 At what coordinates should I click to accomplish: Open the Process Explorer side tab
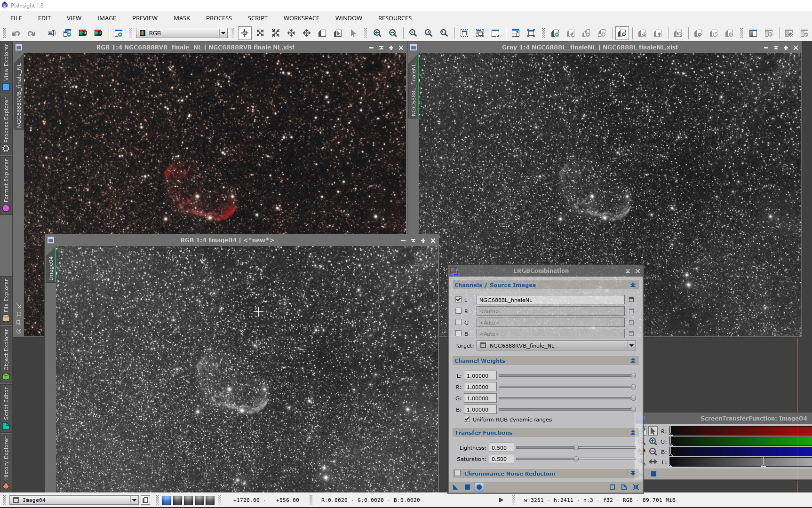6,124
